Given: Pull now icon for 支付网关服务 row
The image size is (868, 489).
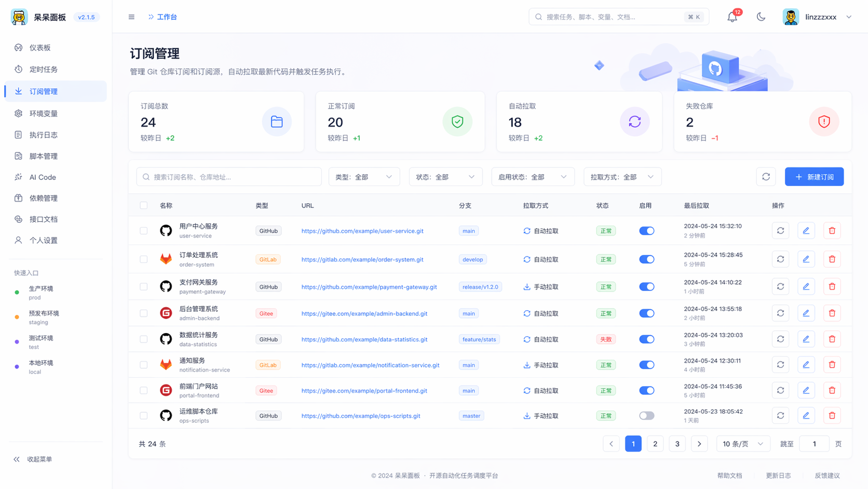Looking at the screenshot, I should click(780, 286).
